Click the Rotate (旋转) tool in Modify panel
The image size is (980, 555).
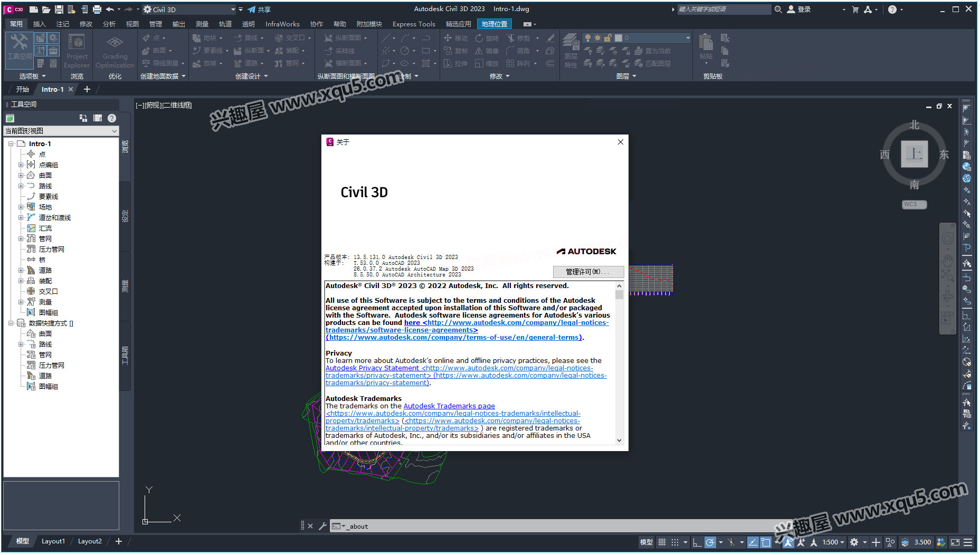(487, 38)
